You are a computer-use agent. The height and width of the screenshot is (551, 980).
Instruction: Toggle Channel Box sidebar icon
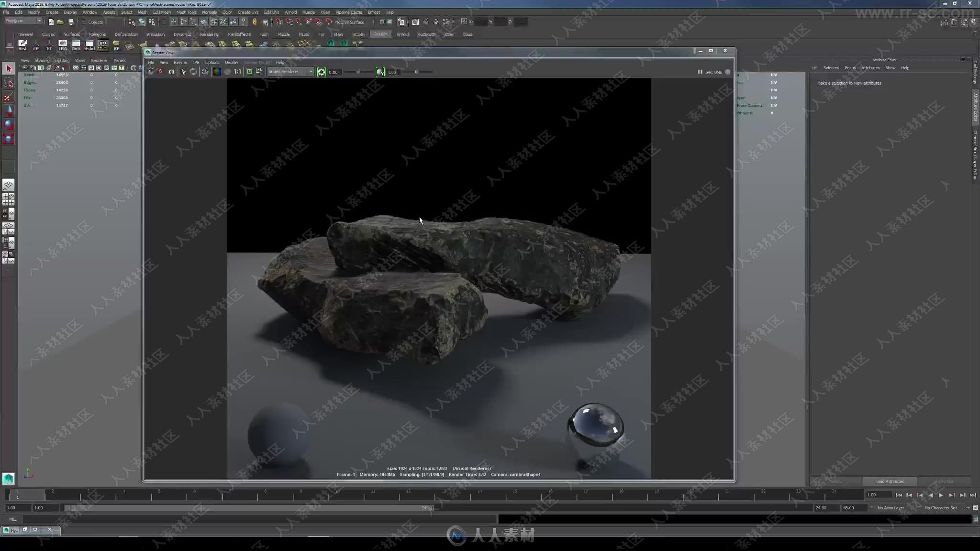point(973,22)
